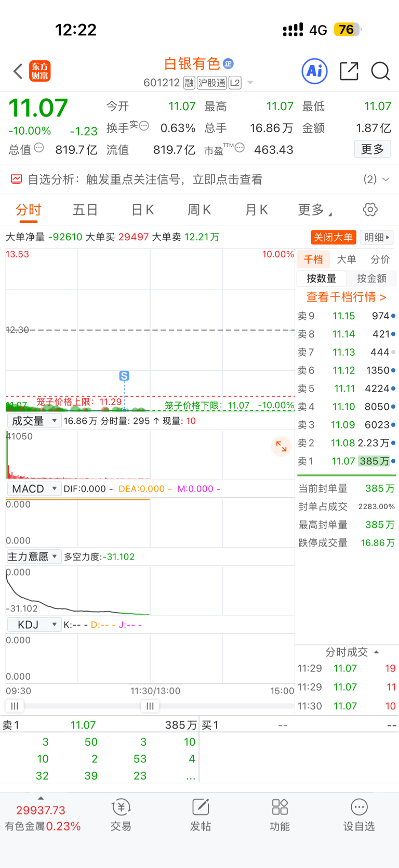The width and height of the screenshot is (399, 868).
Task: Tap the S marker on the chart
Action: coord(124,376)
